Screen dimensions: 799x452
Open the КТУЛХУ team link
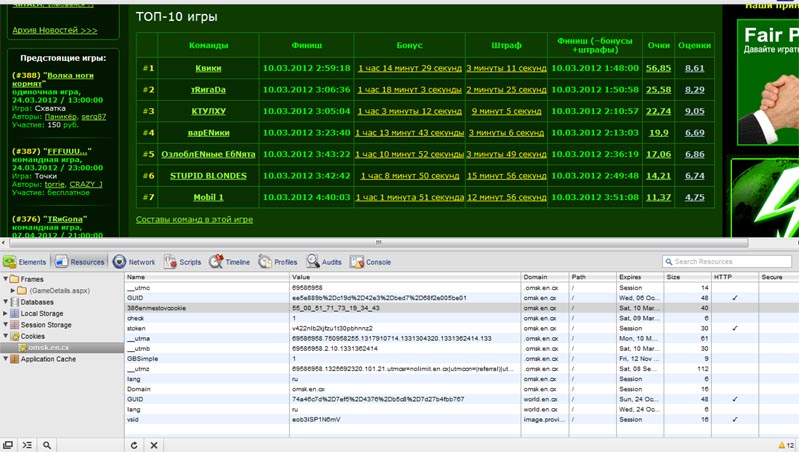coord(208,111)
